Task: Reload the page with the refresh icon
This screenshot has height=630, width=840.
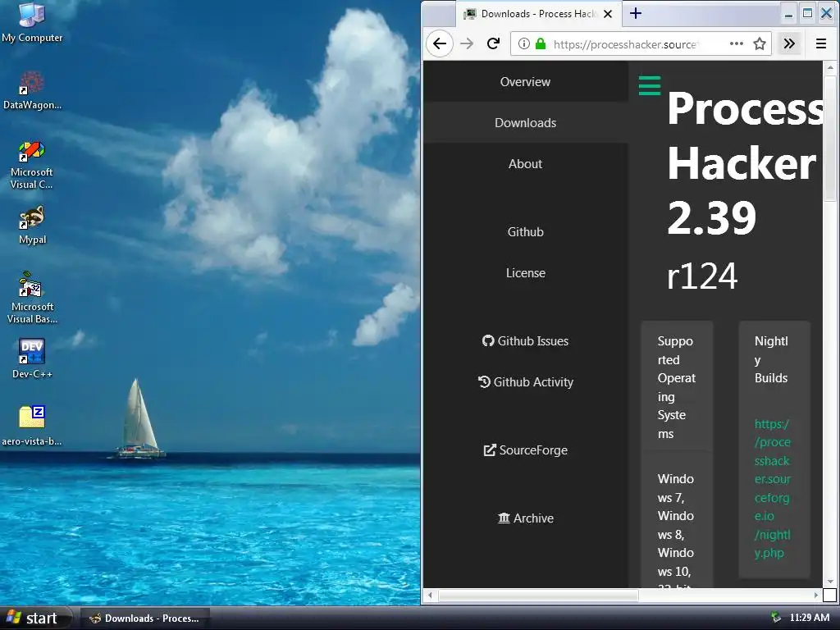Action: [x=493, y=43]
